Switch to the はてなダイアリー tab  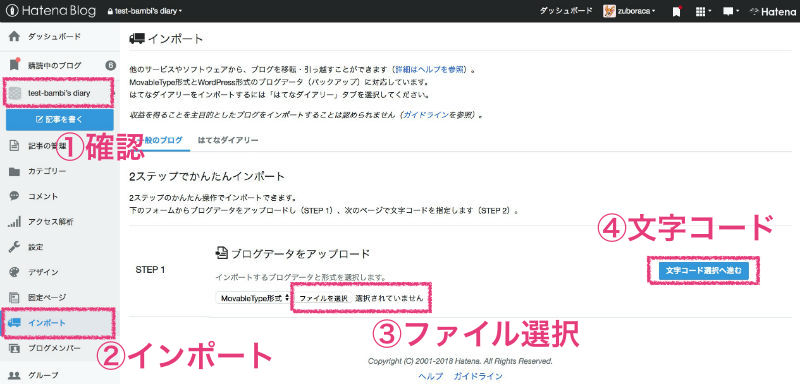[x=228, y=140]
